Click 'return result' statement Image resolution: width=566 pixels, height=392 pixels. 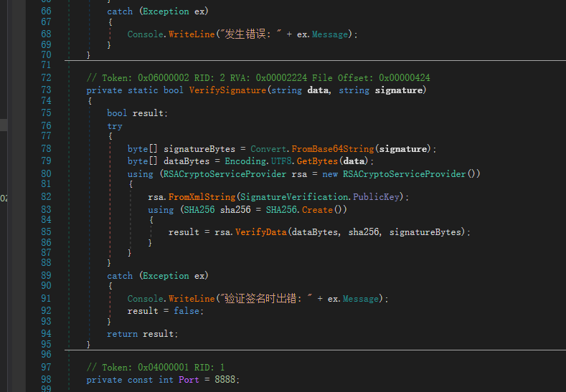click(x=142, y=334)
